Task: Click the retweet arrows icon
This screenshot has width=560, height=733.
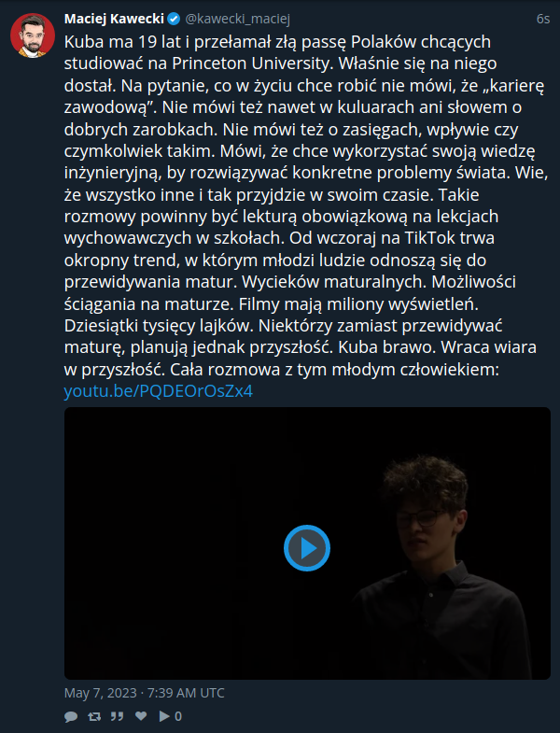Action: (x=94, y=716)
